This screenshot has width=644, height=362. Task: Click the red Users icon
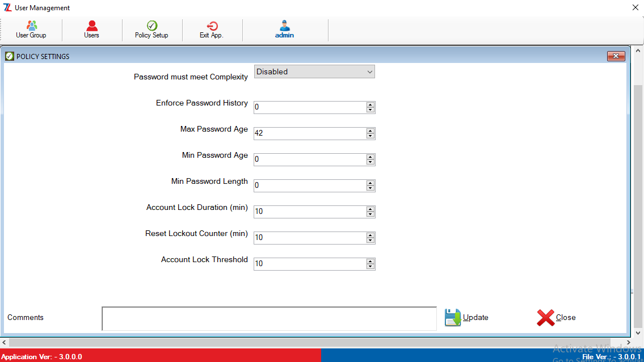pyautogui.click(x=91, y=26)
